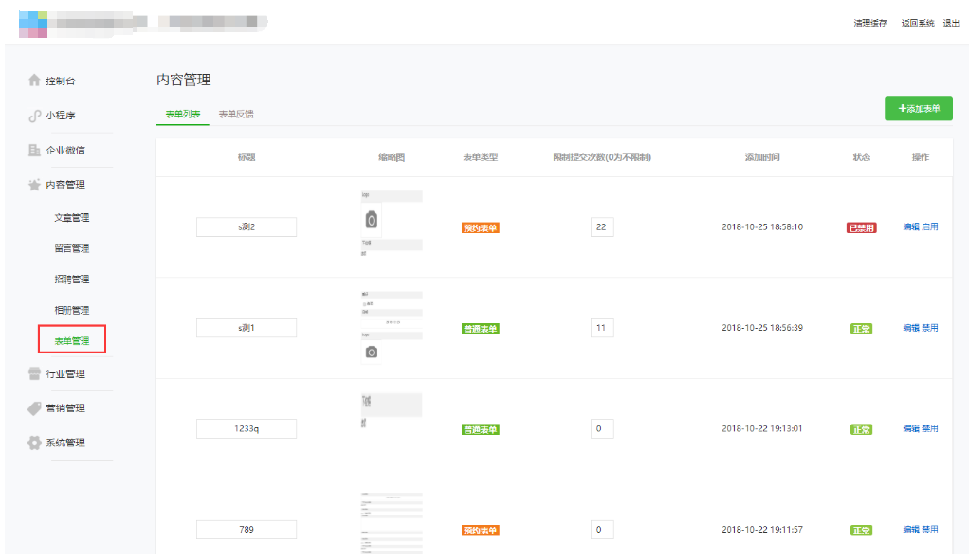Click the 已禁用 status badge
The width and height of the screenshot is (969, 560).
[x=862, y=227]
